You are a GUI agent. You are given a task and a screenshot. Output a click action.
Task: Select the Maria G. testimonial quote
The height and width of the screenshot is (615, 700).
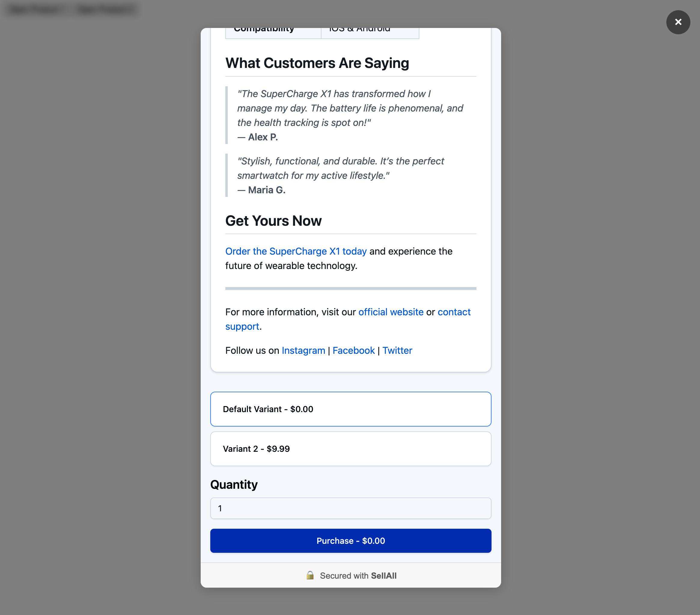click(x=340, y=168)
